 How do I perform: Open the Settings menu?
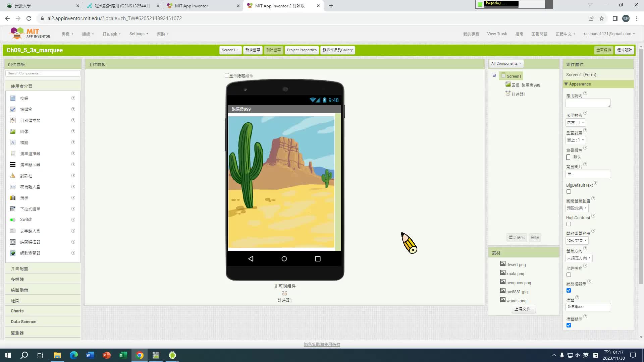click(139, 34)
